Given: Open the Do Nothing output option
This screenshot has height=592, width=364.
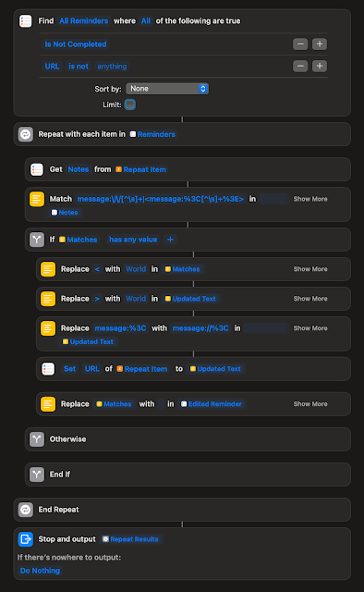Looking at the screenshot, I should tap(40, 571).
